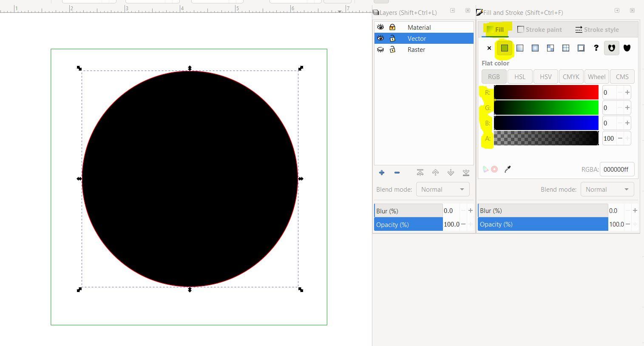Switch to the Stroke style tab
644x346 pixels.
tap(597, 29)
